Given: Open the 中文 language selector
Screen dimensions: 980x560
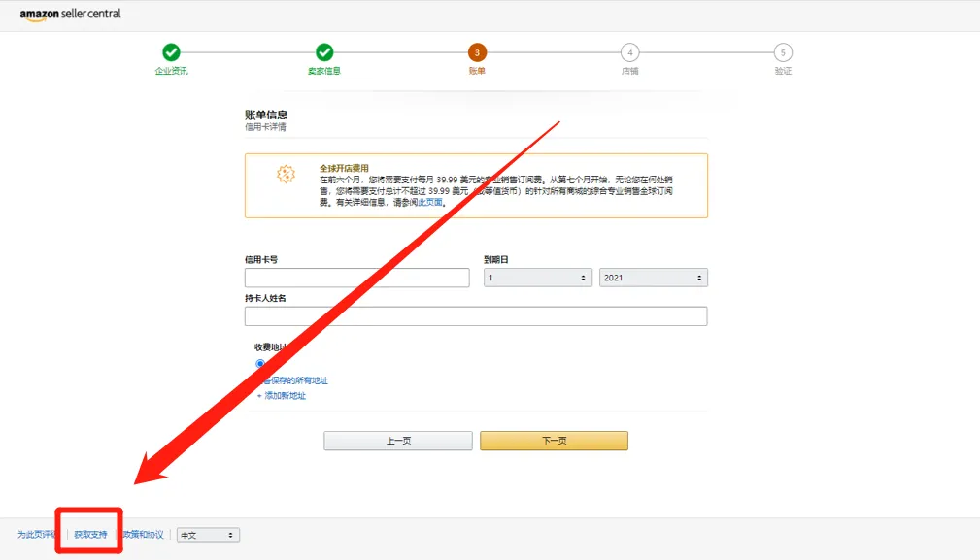Looking at the screenshot, I should [208, 535].
